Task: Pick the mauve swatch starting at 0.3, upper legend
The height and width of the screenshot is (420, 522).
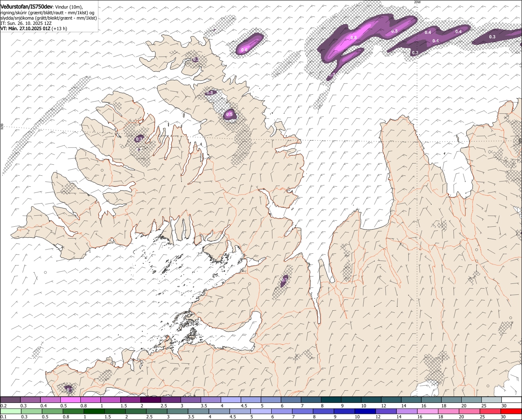Action: pos(30,400)
